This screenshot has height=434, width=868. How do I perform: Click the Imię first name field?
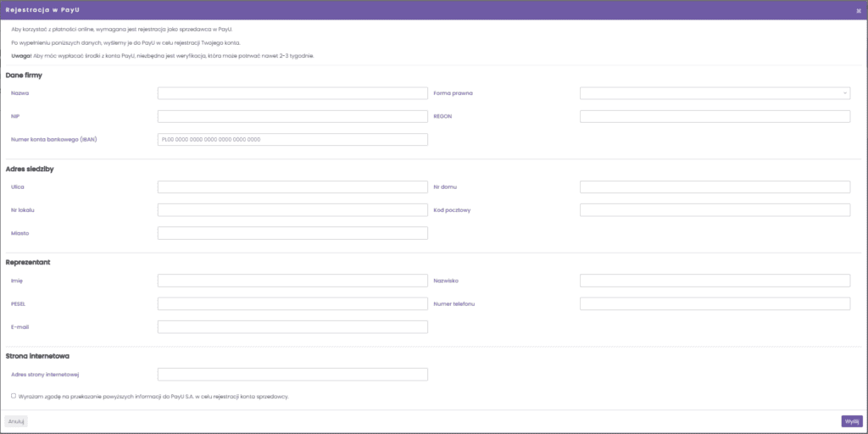point(292,281)
